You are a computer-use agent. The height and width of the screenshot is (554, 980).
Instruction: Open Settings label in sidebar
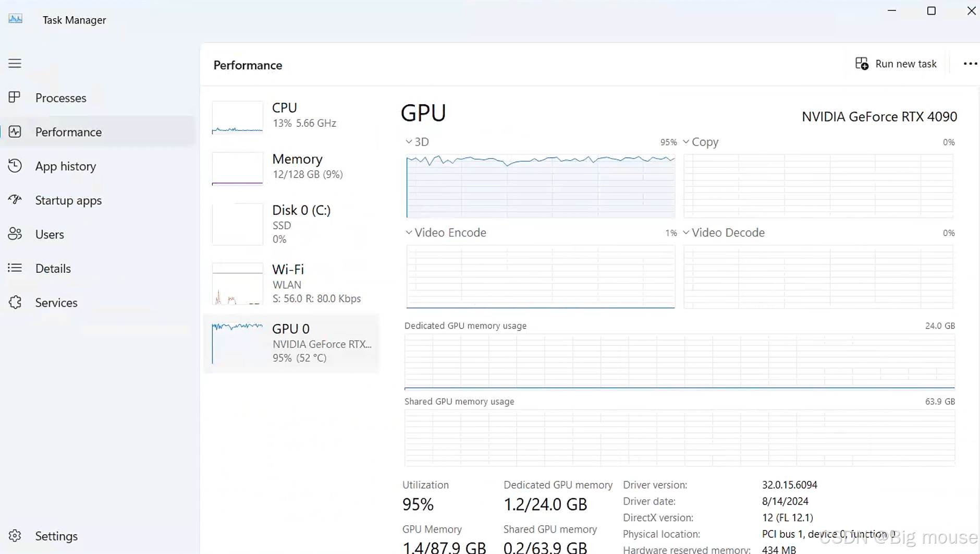point(56,536)
